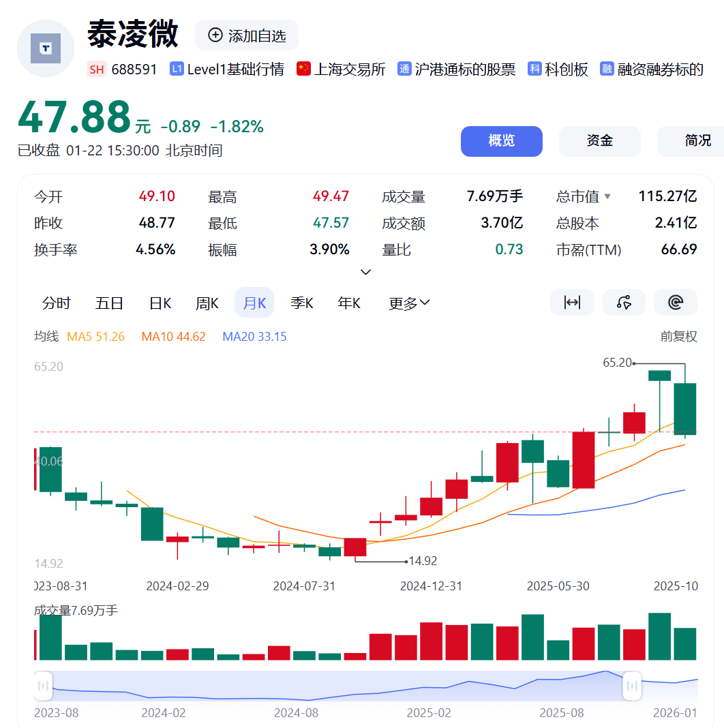Viewport: 724px width, 728px height.
Task: Select the 周K chart tab
Action: coord(207,303)
